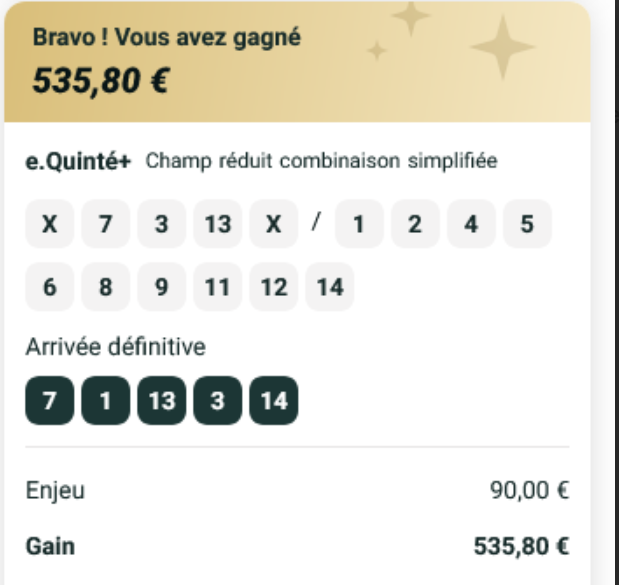Select the number 9 chip
The image size is (619, 585).
[x=161, y=288]
